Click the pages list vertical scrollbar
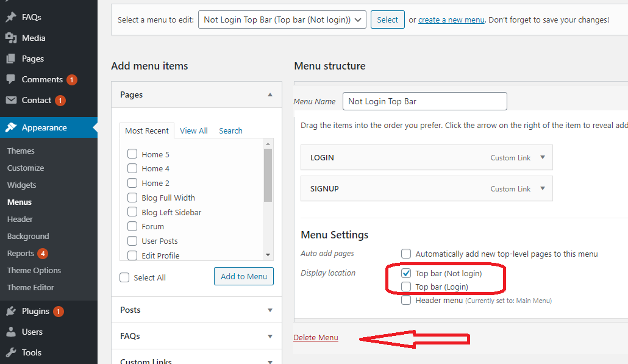Screen dimensions: 628x364 click(268, 177)
